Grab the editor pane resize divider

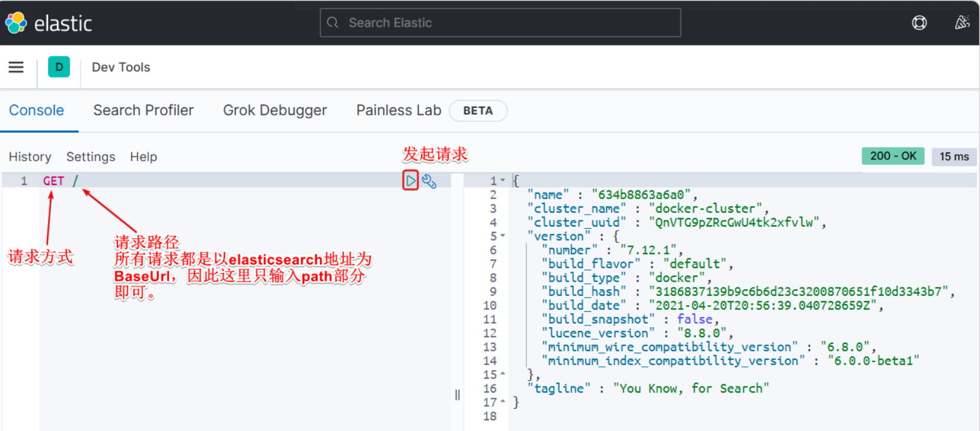457,395
